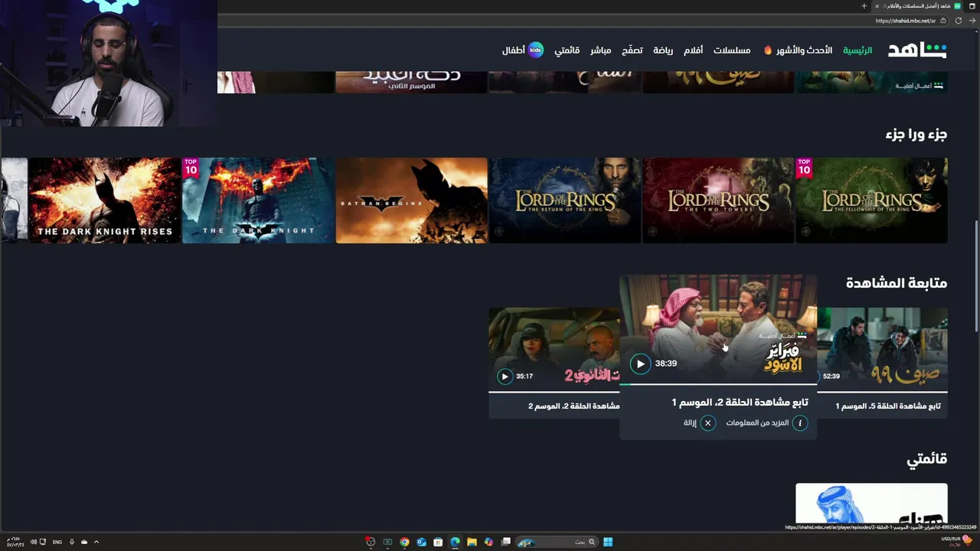Show hidden system tray icons

(96, 542)
